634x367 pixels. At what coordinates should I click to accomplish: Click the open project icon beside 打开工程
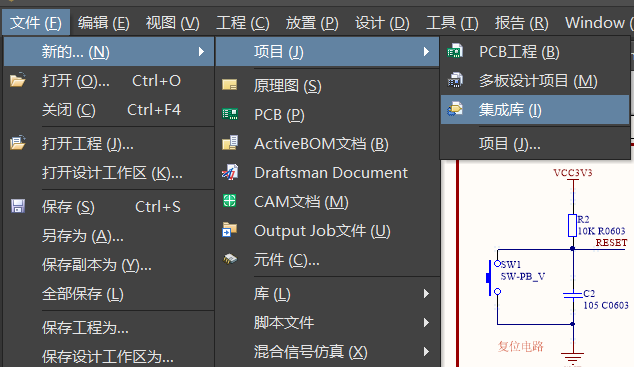pos(18,143)
